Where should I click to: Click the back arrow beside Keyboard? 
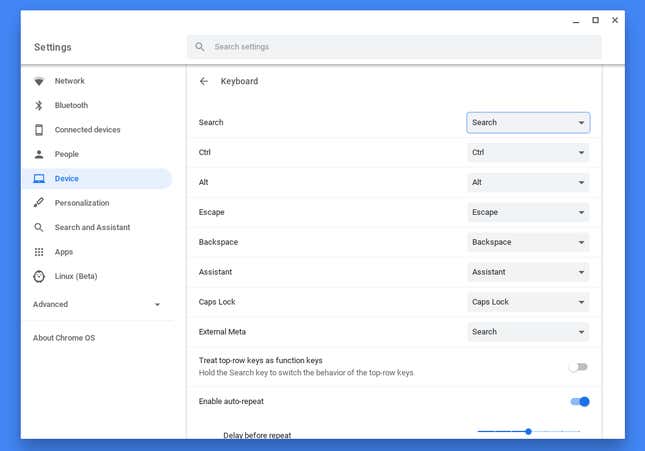[204, 81]
